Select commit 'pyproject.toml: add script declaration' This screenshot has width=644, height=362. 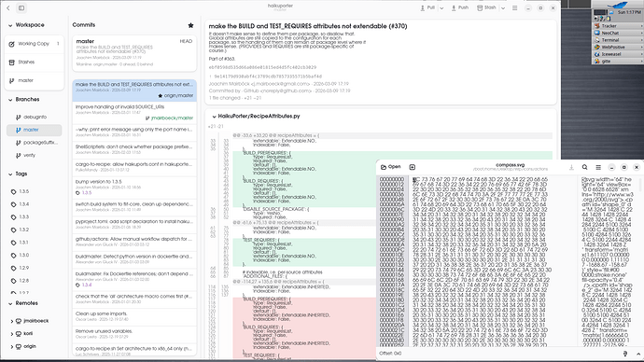pos(134,224)
